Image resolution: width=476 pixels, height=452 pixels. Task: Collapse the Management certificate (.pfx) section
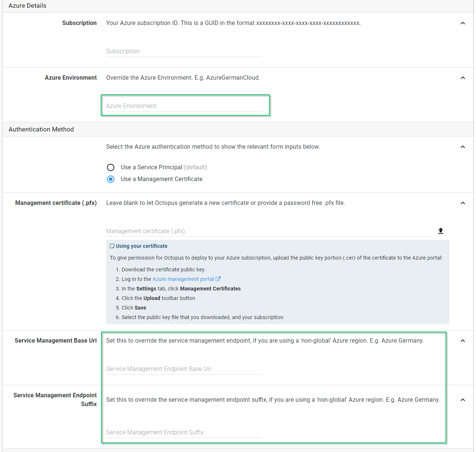pyautogui.click(x=463, y=203)
